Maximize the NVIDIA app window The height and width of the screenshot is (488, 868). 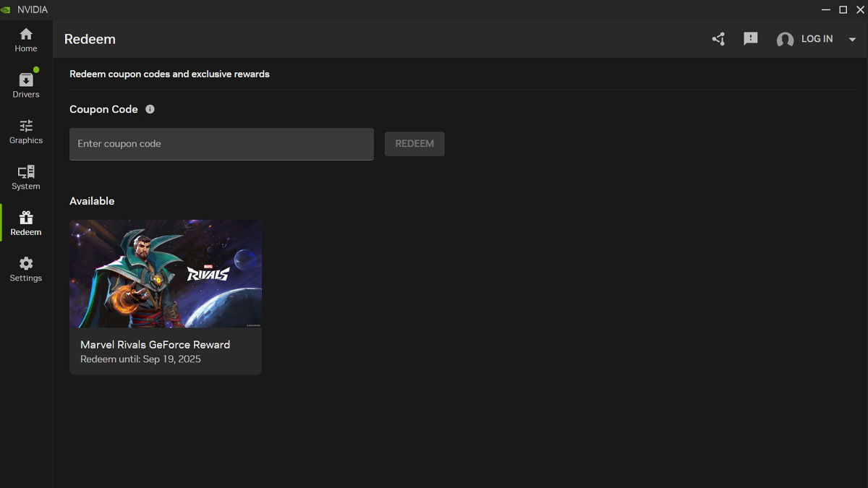tap(843, 9)
